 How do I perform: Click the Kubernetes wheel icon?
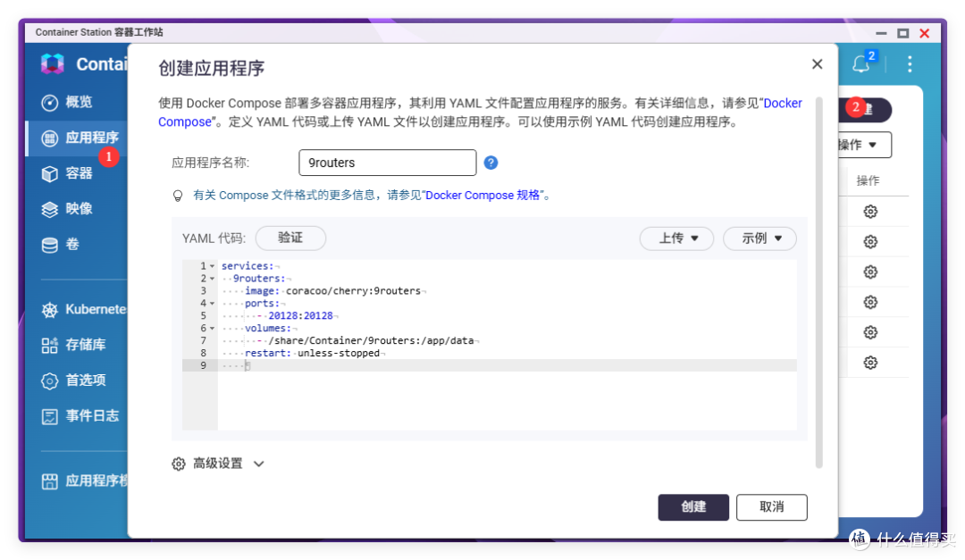[50, 310]
